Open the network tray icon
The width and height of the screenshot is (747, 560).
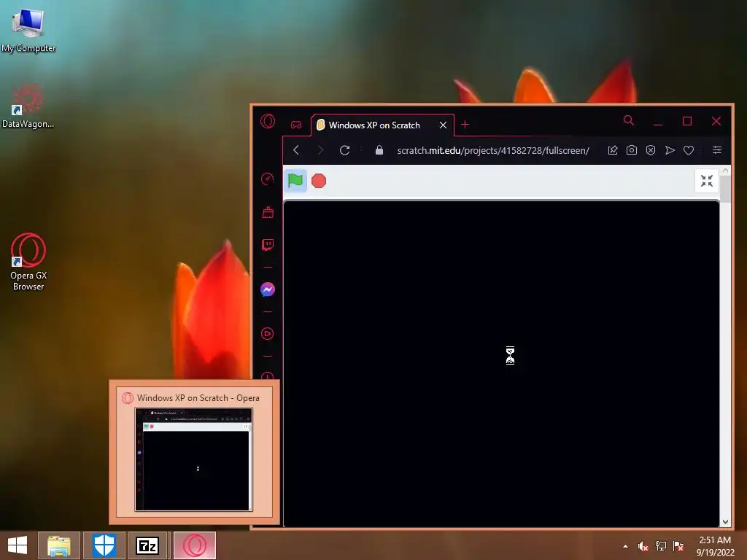[661, 546]
